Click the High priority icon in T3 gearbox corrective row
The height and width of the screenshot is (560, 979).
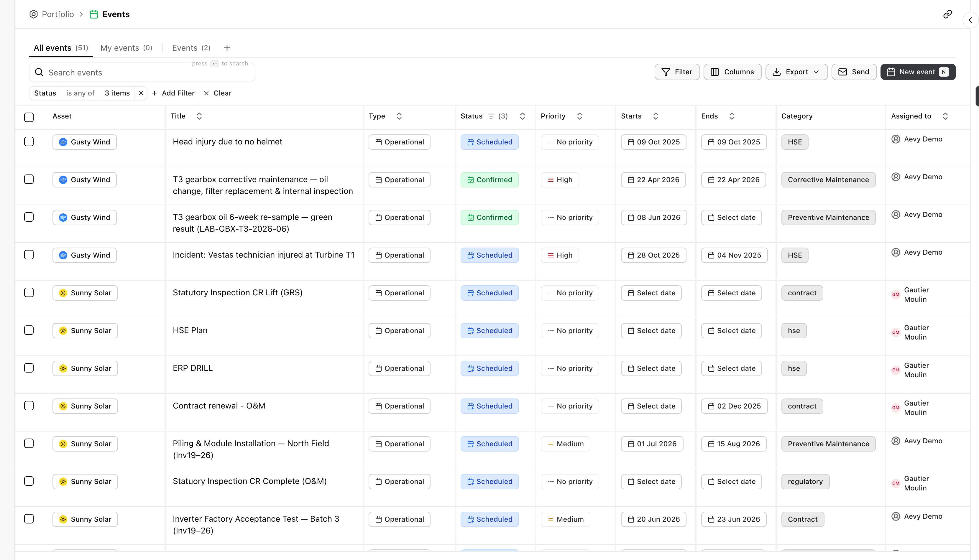coord(551,179)
